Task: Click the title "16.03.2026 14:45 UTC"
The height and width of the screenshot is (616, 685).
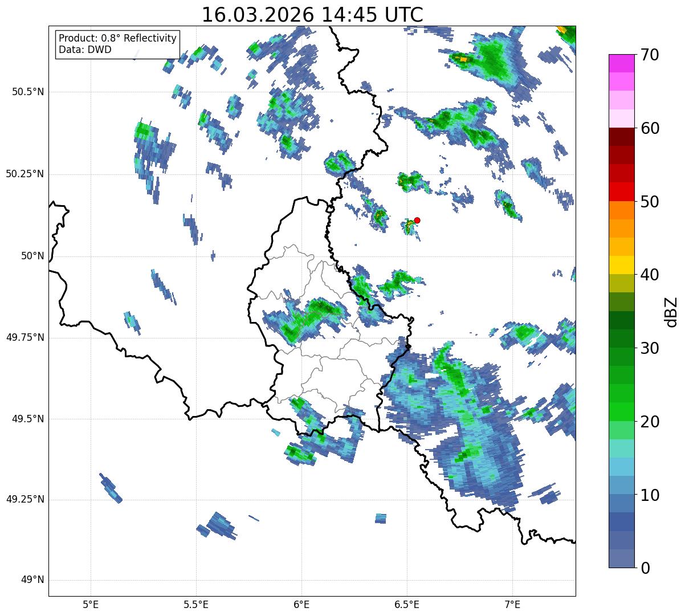Action: (x=312, y=15)
